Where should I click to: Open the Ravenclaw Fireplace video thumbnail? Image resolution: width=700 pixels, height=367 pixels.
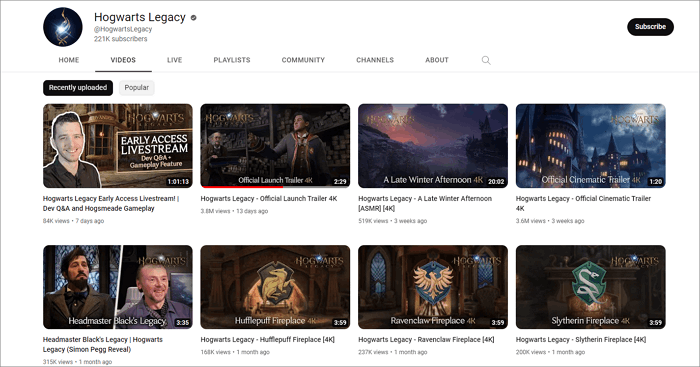pyautogui.click(x=433, y=287)
